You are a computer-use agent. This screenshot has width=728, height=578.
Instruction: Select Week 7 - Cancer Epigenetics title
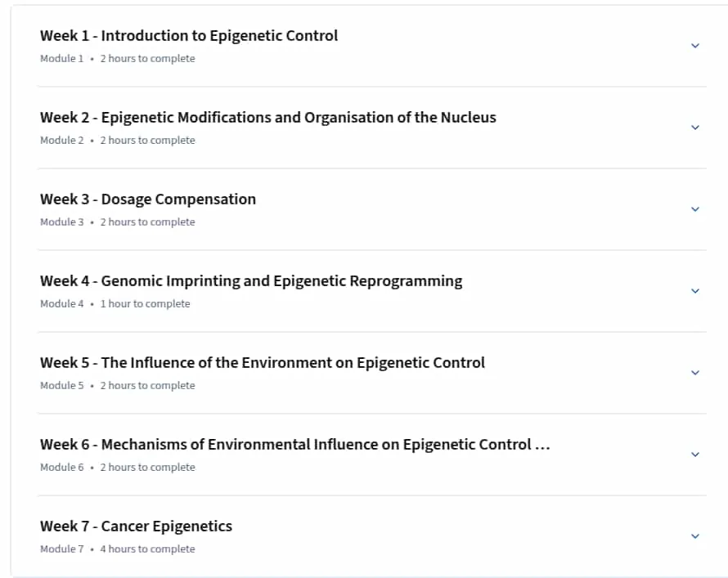click(x=136, y=526)
